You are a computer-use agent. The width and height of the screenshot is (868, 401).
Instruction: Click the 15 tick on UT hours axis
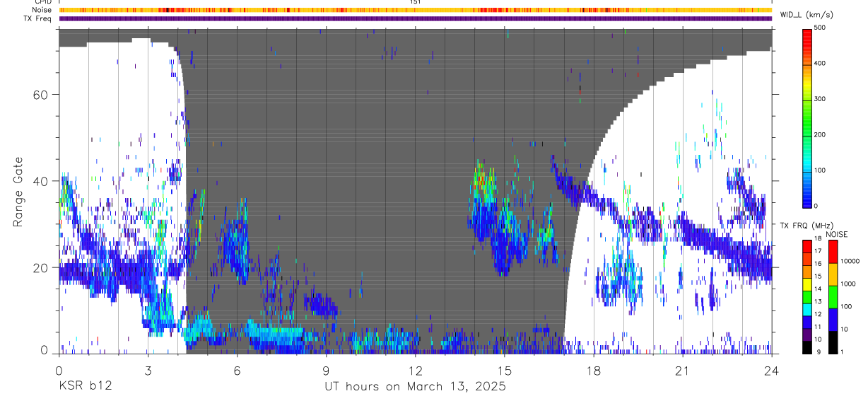tap(505, 370)
